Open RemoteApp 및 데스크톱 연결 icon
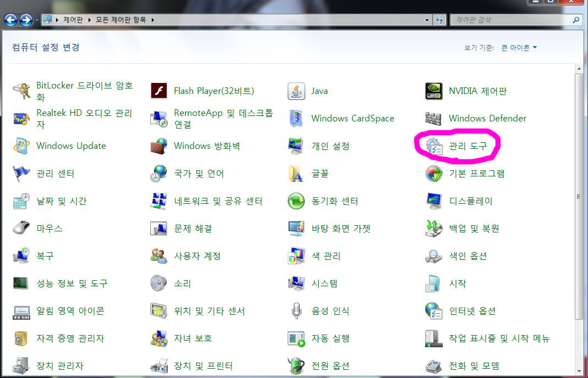Viewport: 588px width, 378px height. click(x=158, y=118)
